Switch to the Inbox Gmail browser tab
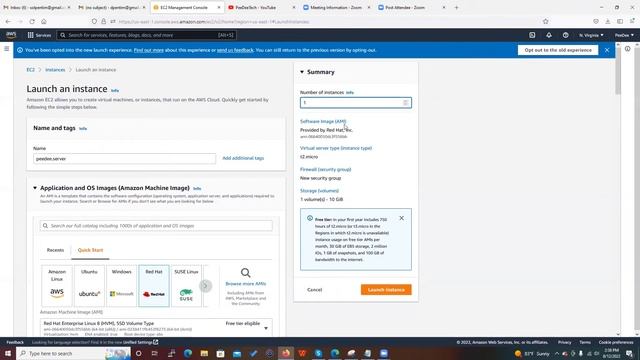This screenshot has height=360, width=640. click(36, 7)
